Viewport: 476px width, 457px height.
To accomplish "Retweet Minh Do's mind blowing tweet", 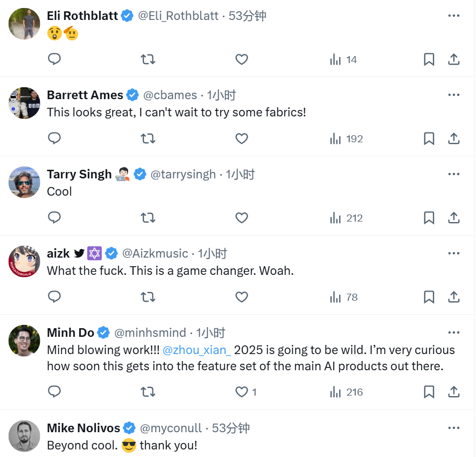I will pos(148,392).
